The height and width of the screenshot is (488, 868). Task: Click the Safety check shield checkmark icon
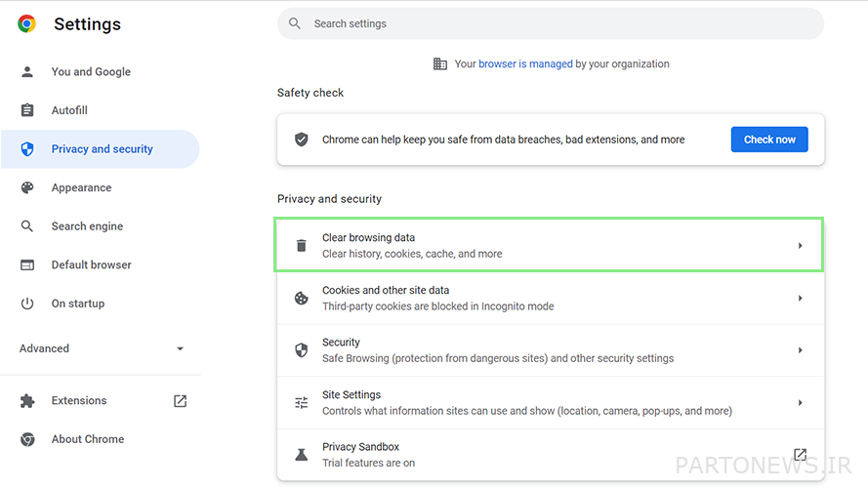point(301,139)
